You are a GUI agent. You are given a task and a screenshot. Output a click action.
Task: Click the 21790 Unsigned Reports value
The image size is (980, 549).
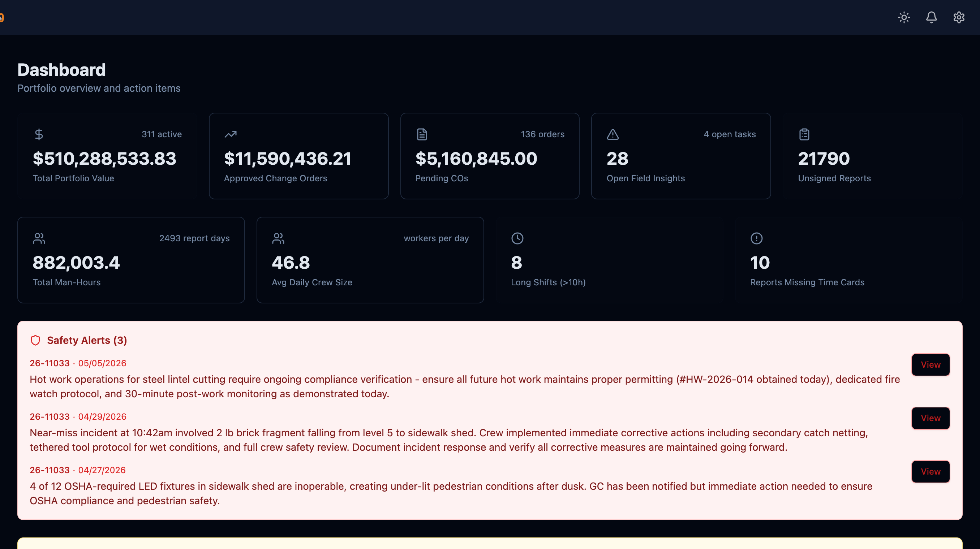click(824, 159)
